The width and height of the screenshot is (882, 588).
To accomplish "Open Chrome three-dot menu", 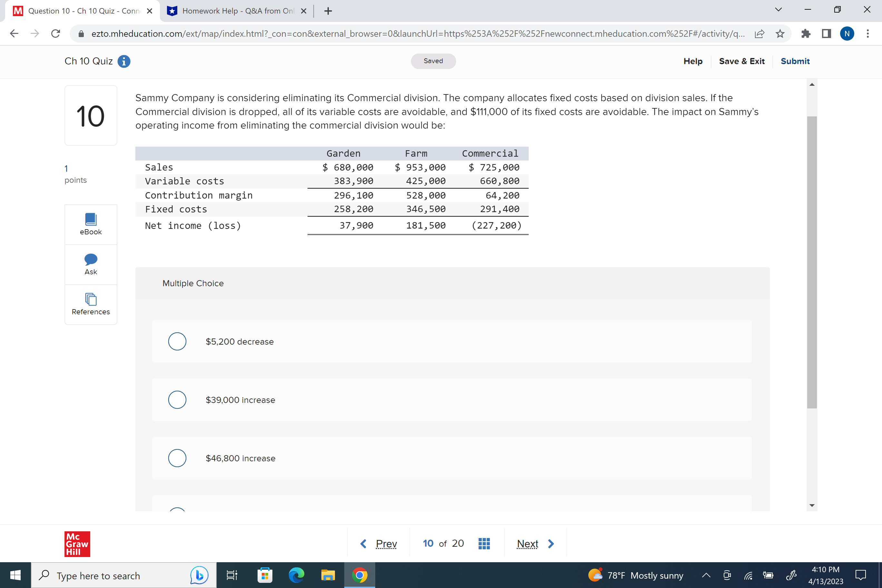I will click(x=867, y=34).
